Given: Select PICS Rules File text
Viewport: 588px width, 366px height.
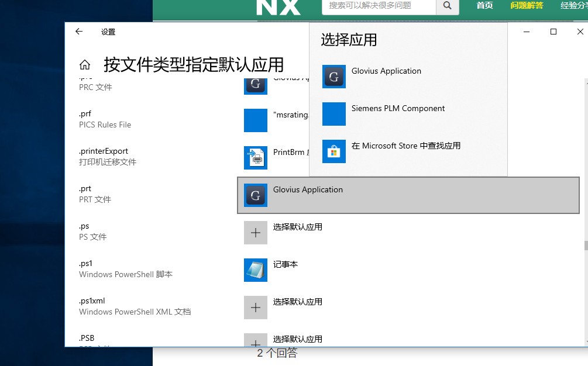Looking at the screenshot, I should 105,125.
